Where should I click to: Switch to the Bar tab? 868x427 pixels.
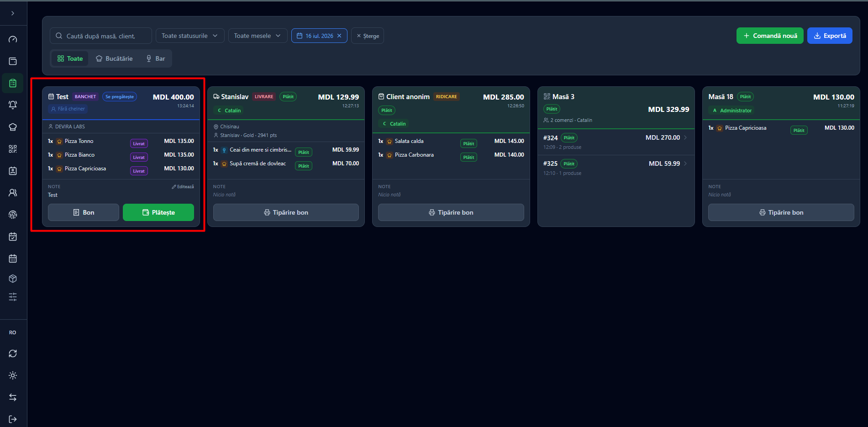click(156, 58)
